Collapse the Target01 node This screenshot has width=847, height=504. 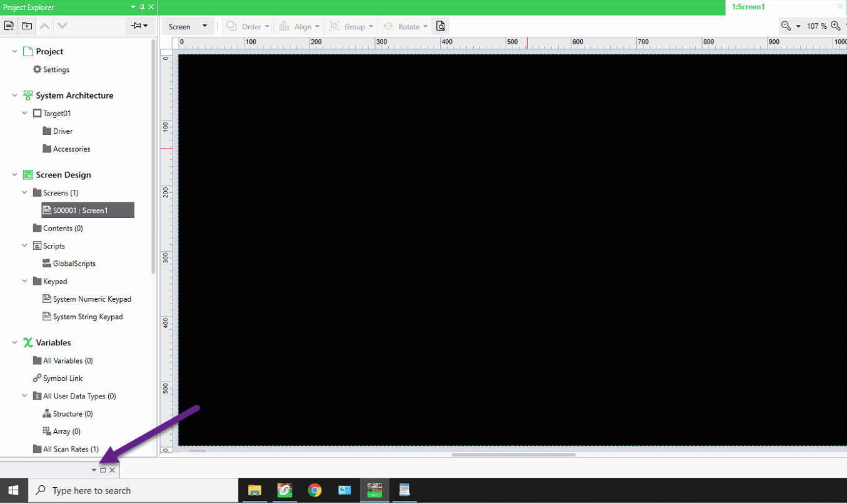25,113
